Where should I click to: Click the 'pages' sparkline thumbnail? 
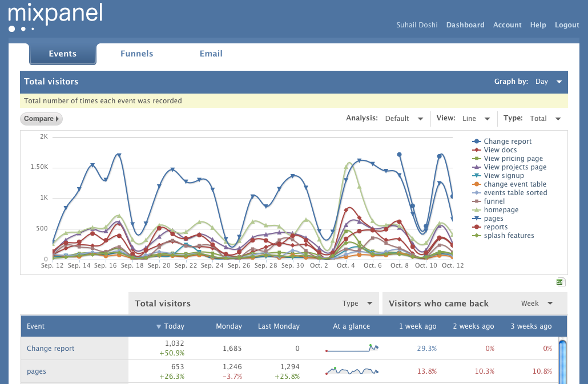click(x=352, y=371)
